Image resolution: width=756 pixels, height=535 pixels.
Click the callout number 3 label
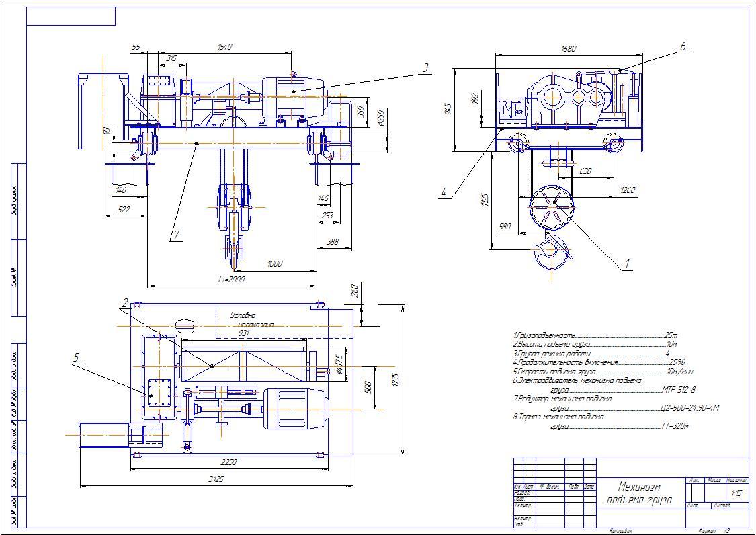click(425, 67)
